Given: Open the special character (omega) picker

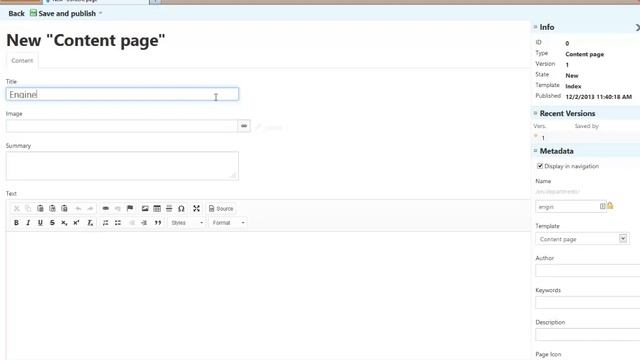Looking at the screenshot, I should pos(181,209).
